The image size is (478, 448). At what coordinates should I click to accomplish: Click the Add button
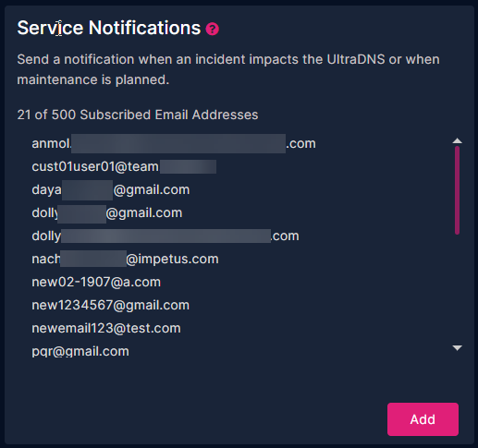423,419
